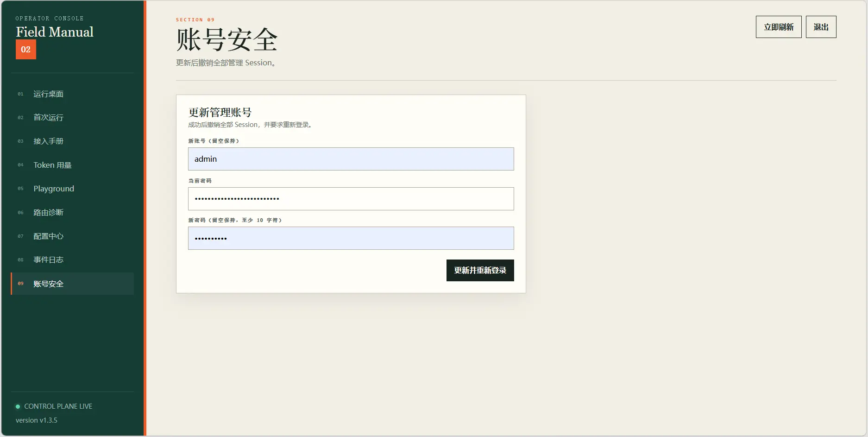Click the 新密码 input field
The height and width of the screenshot is (437, 868).
click(x=351, y=238)
